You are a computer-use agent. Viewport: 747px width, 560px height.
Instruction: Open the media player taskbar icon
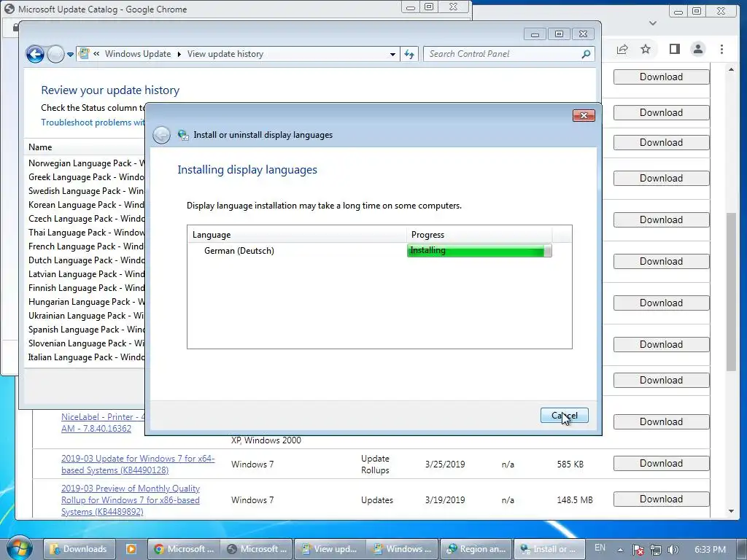click(x=131, y=549)
